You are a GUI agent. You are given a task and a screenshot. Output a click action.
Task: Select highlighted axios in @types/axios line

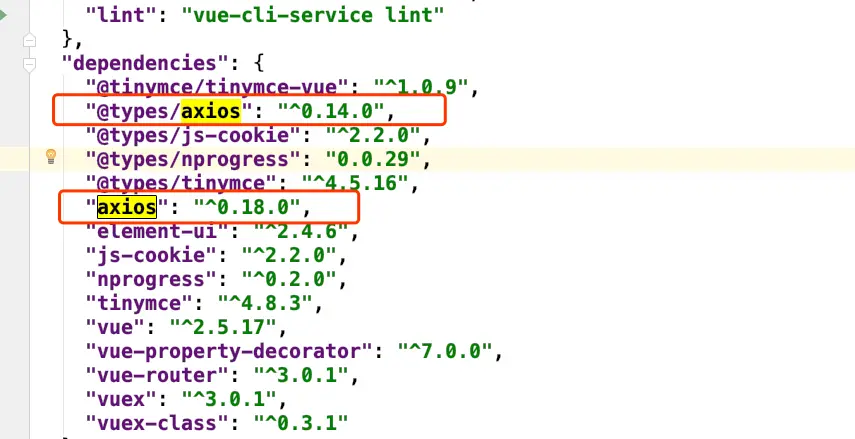point(210,111)
